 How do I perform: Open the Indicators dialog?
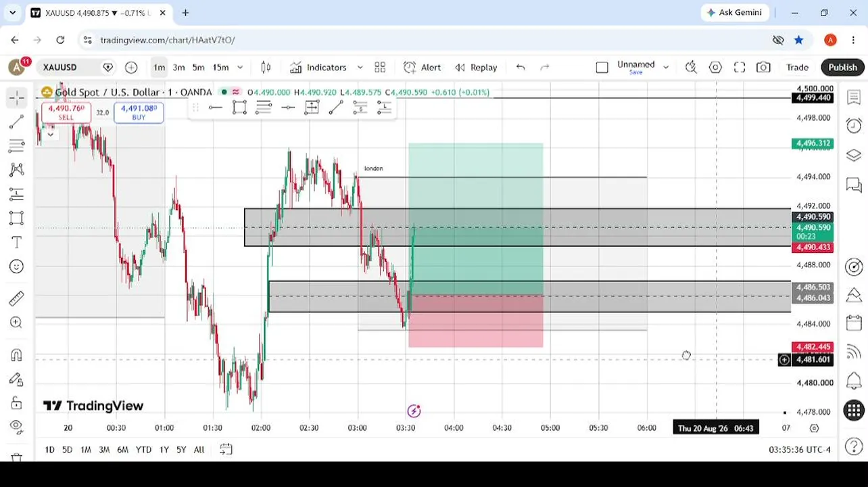318,67
